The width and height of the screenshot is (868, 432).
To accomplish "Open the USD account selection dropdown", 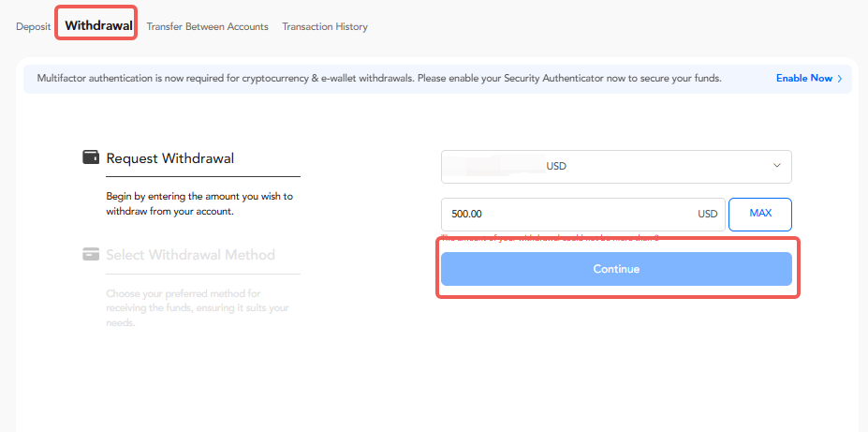I will pyautogui.click(x=615, y=167).
